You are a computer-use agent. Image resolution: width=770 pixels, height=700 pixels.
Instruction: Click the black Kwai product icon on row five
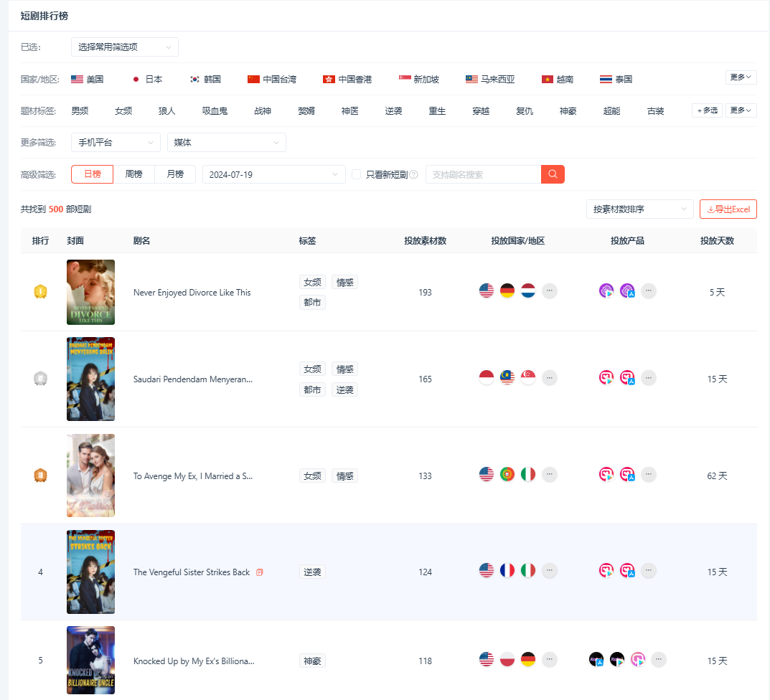pyautogui.click(x=596, y=658)
